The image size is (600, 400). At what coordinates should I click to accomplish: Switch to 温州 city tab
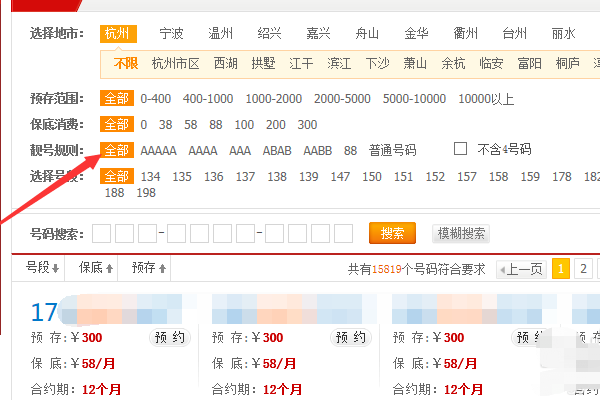pos(220,33)
